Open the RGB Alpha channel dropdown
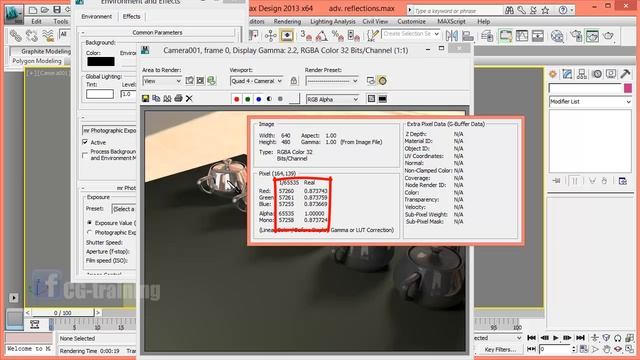This screenshot has width=640, height=360. (333, 99)
